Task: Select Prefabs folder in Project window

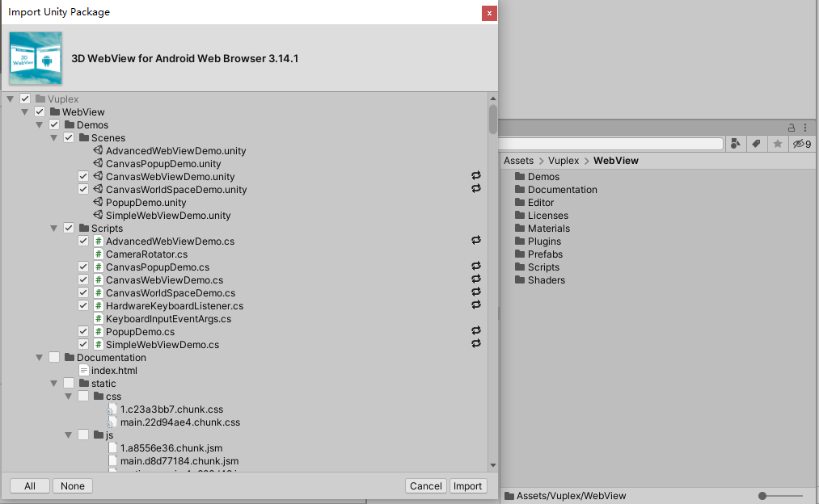Action: (x=538, y=254)
